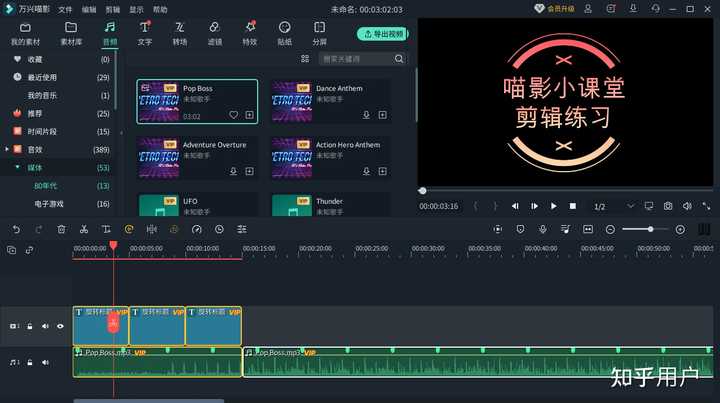The height and width of the screenshot is (403, 720).
Task: Open the 剪辑 menu
Action: pos(112,9)
